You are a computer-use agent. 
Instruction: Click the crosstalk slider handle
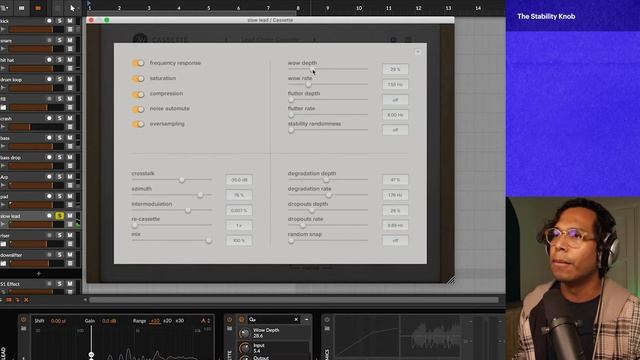[182, 180]
